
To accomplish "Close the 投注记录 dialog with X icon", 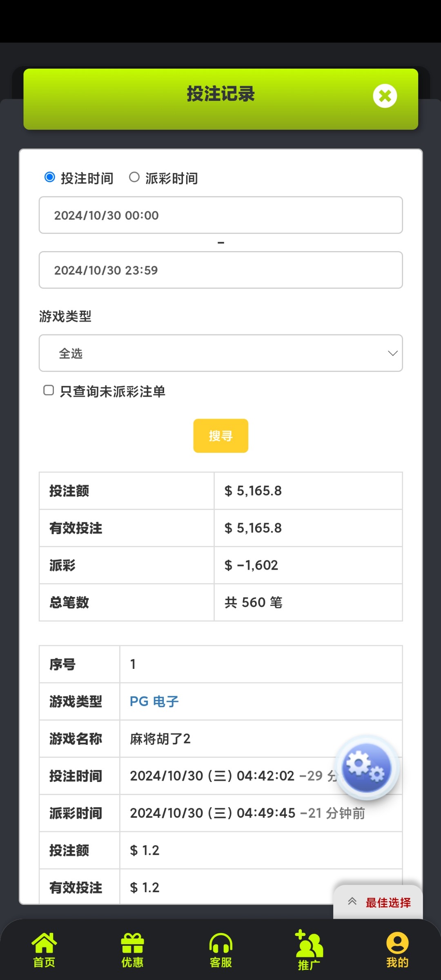I will (385, 96).
